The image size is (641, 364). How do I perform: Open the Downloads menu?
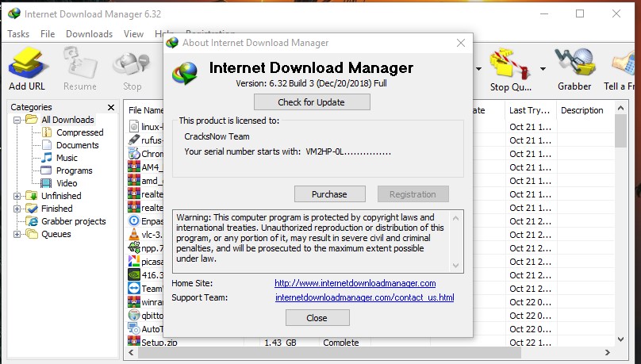89,34
